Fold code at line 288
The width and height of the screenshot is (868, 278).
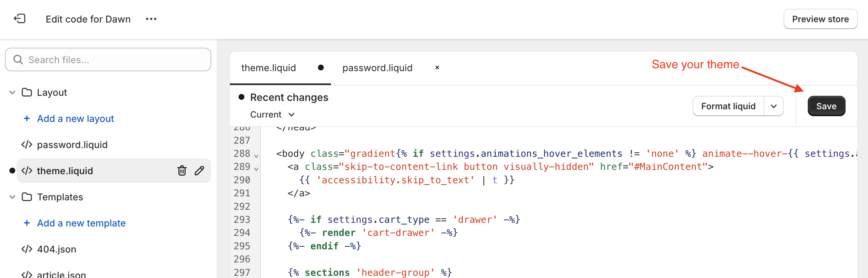[x=256, y=156]
